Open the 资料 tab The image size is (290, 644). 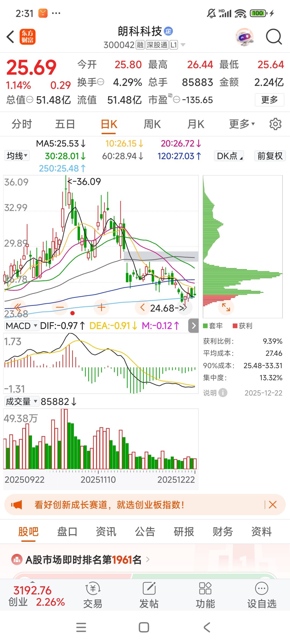tap(262, 532)
